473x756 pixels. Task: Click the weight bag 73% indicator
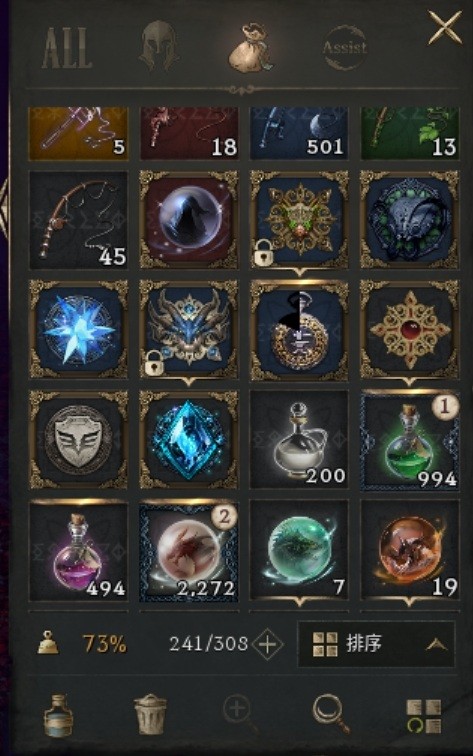point(82,644)
